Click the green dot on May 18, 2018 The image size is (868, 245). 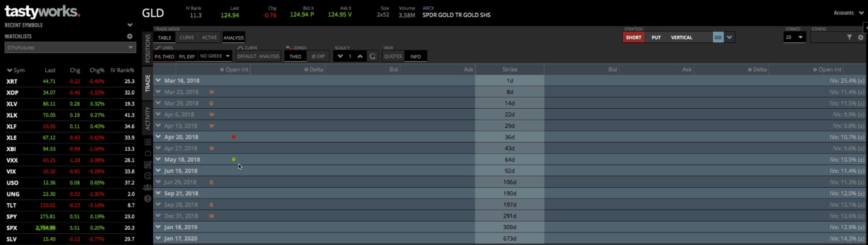pyautogui.click(x=234, y=159)
